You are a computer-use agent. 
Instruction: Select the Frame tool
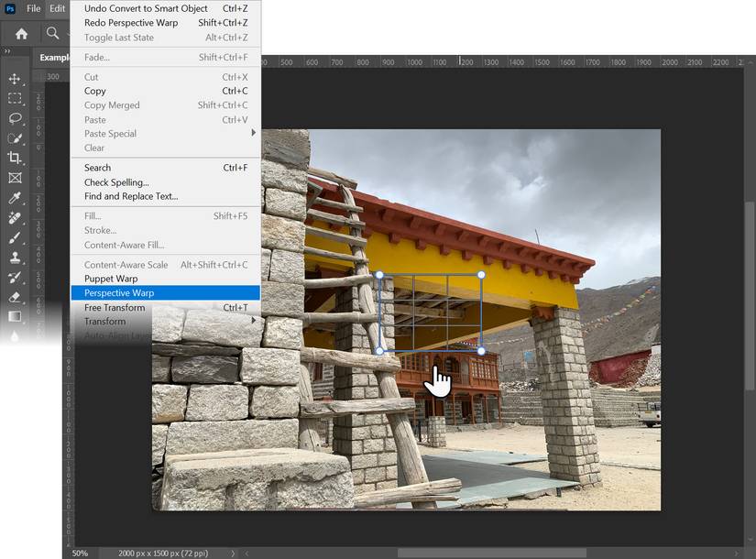tap(15, 179)
